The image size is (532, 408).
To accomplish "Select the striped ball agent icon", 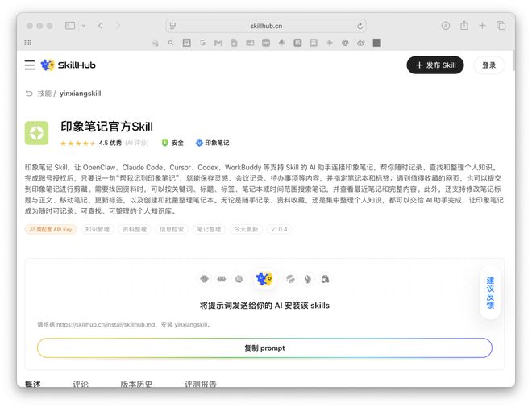I will [x=290, y=279].
